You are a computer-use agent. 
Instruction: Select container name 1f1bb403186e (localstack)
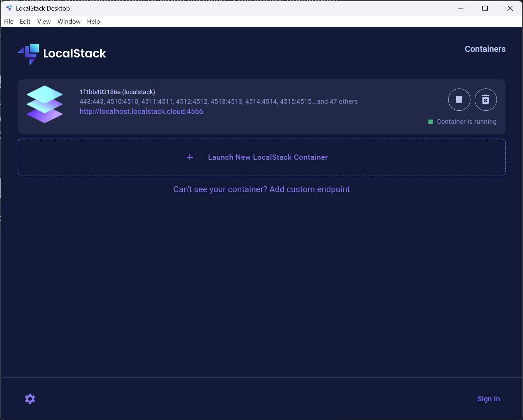point(117,92)
